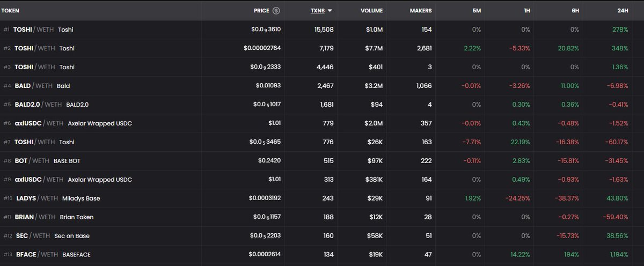
Task: Click the Sec on Base token name
Action: pos(72,236)
